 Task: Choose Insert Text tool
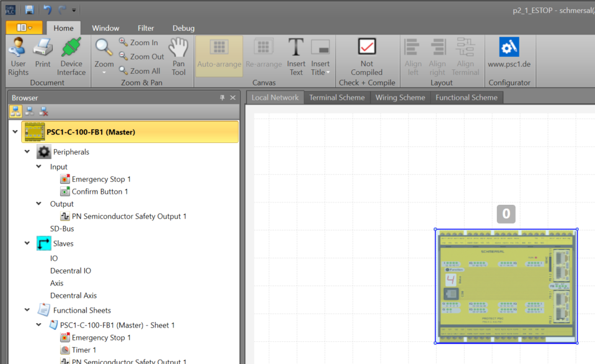[x=296, y=57]
